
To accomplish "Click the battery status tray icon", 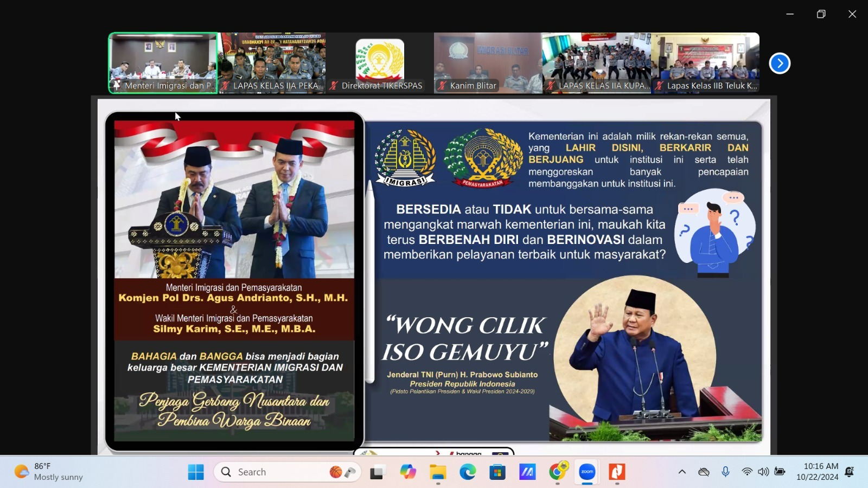I will [780, 472].
